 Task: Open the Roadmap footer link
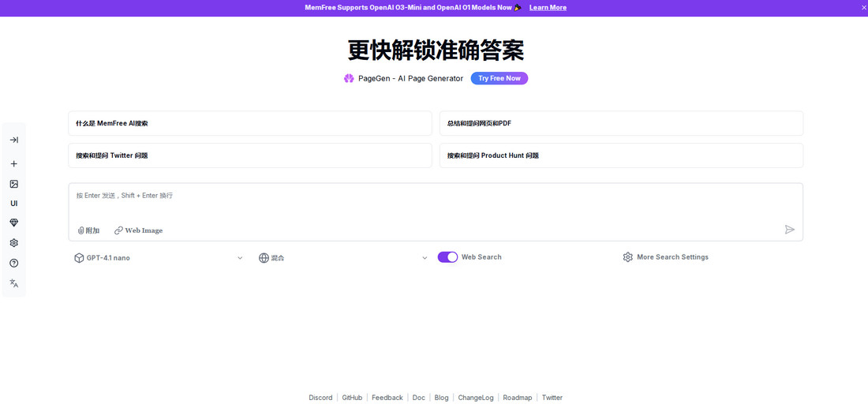(518, 398)
